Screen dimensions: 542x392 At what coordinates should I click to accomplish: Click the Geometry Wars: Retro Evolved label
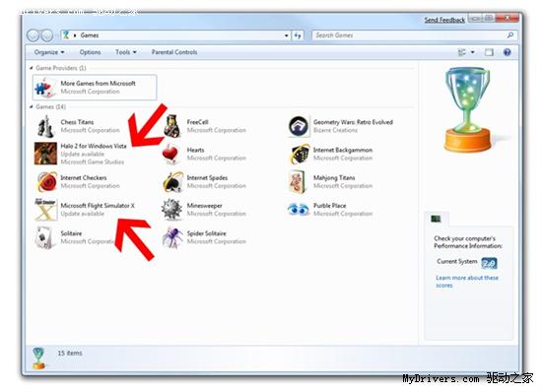point(353,122)
